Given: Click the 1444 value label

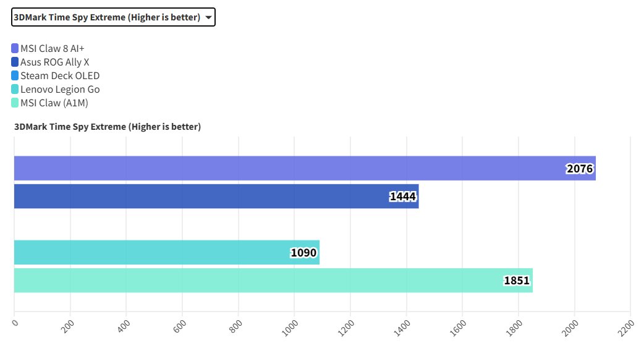Looking at the screenshot, I should (x=403, y=197).
